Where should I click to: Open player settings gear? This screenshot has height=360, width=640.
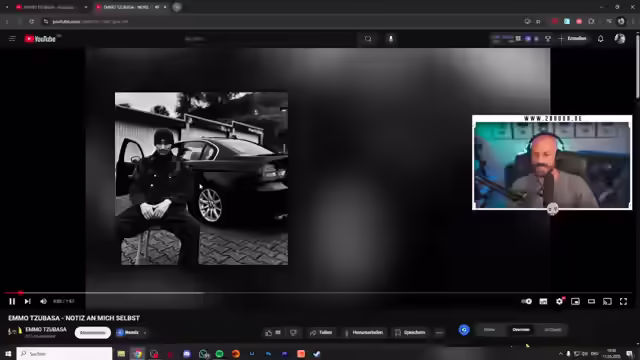[x=559, y=301]
